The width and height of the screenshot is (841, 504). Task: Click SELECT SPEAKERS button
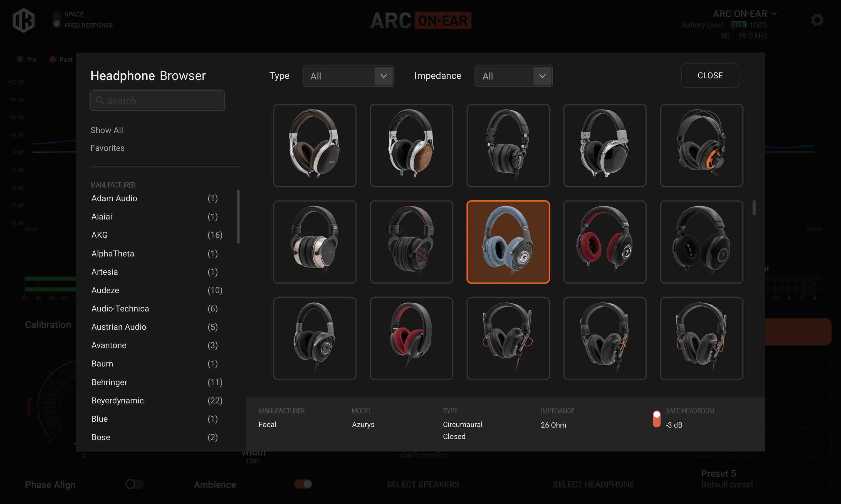(423, 484)
